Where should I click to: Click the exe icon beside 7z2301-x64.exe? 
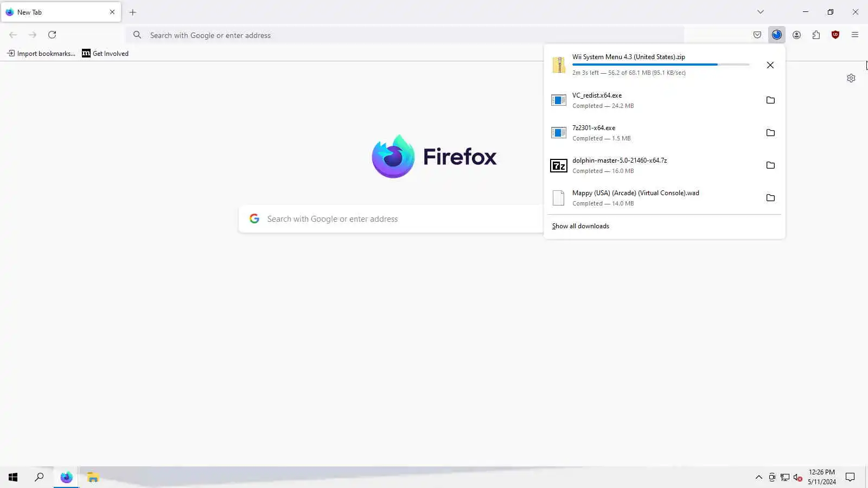(x=559, y=133)
